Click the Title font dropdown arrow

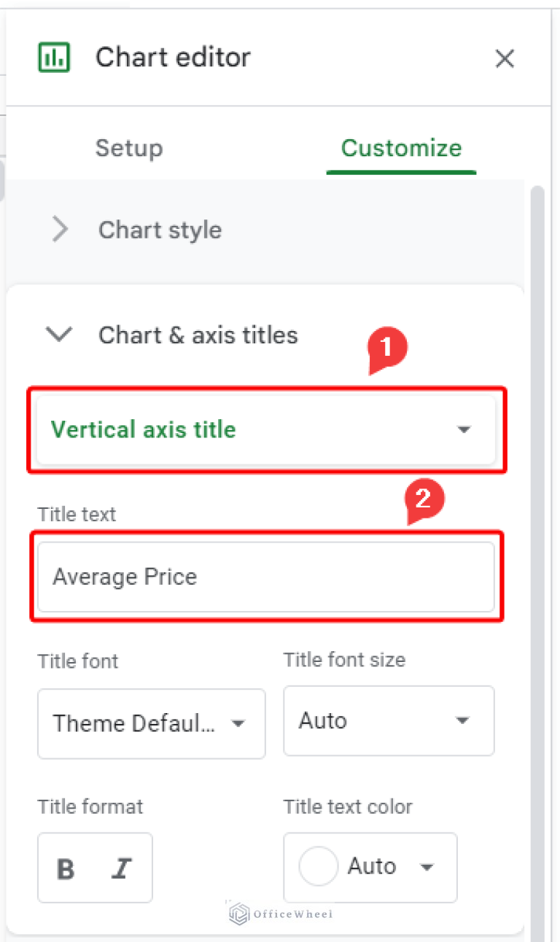coord(238,724)
